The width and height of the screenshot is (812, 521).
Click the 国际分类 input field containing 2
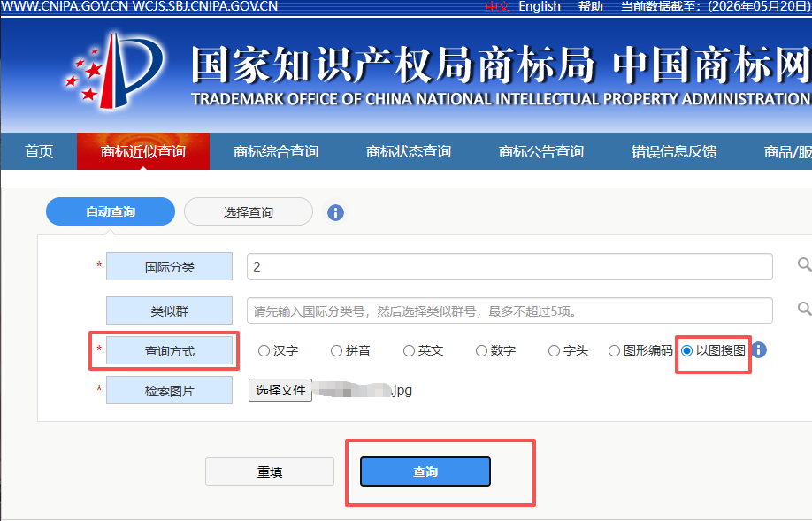pos(509,266)
